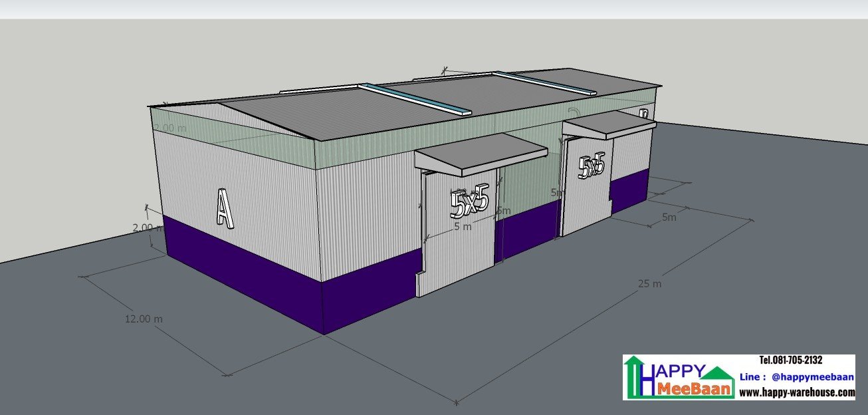Image resolution: width=868 pixels, height=415 pixels.
Task: Select the 25 m dimension label
Action: point(649,284)
